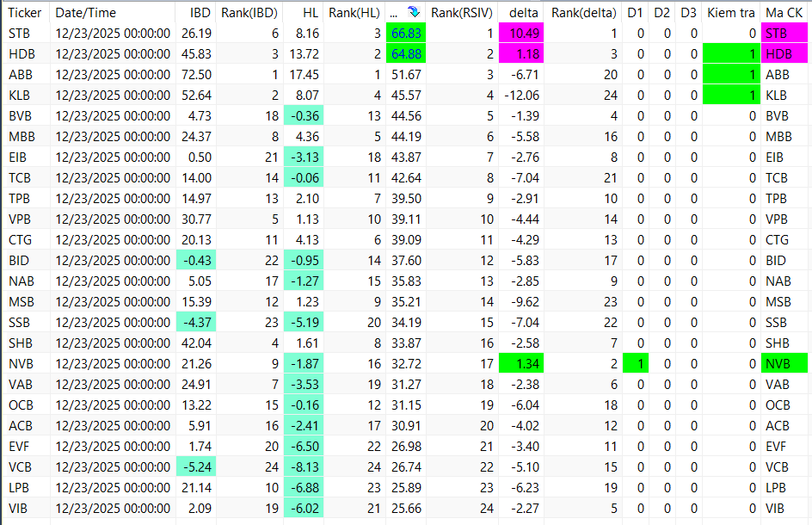
Task: Select ABB in the Ticker column
Action: coord(21,75)
